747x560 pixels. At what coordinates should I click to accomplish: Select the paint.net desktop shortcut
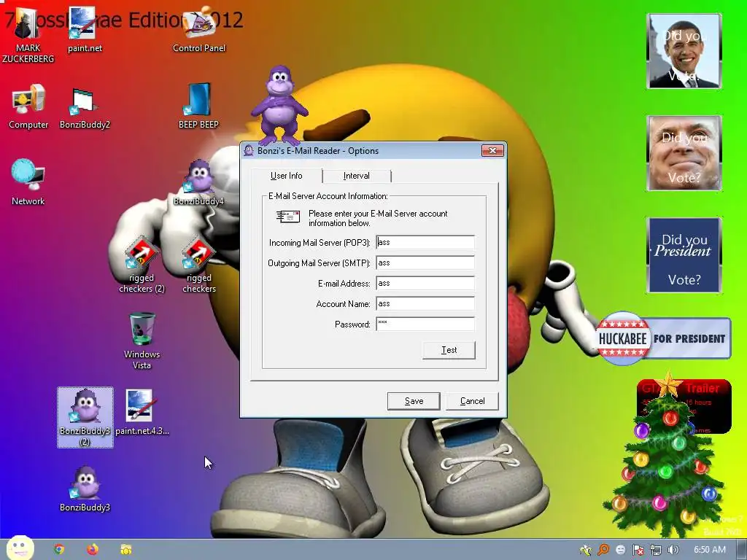click(x=85, y=30)
